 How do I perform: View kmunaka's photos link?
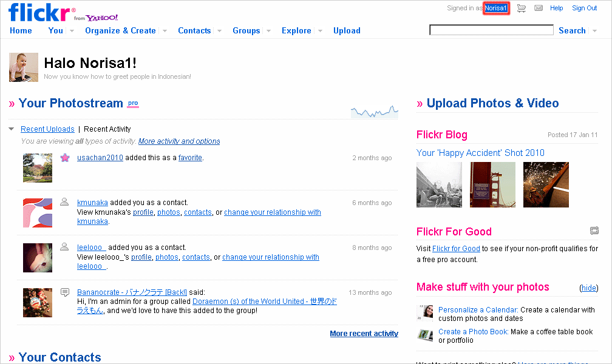pyautogui.click(x=169, y=212)
